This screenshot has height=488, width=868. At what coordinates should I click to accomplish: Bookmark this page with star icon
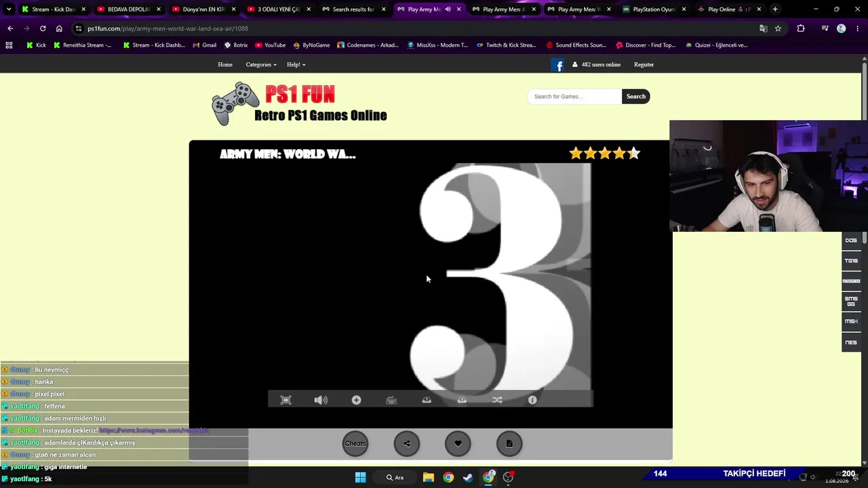[x=778, y=28]
